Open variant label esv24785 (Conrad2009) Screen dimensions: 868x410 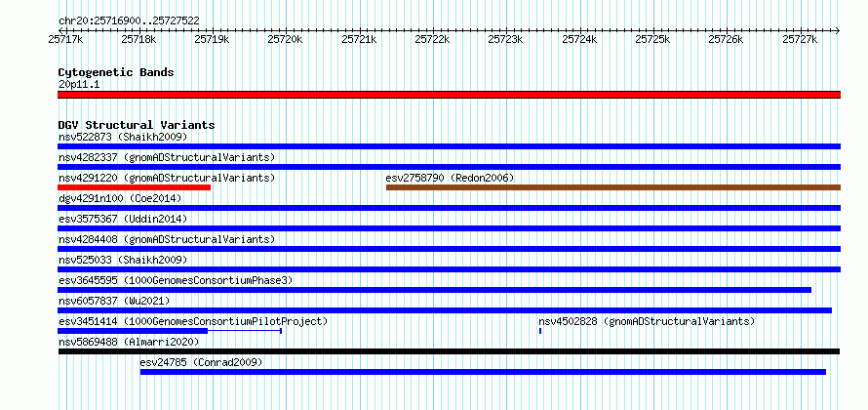[x=201, y=362]
